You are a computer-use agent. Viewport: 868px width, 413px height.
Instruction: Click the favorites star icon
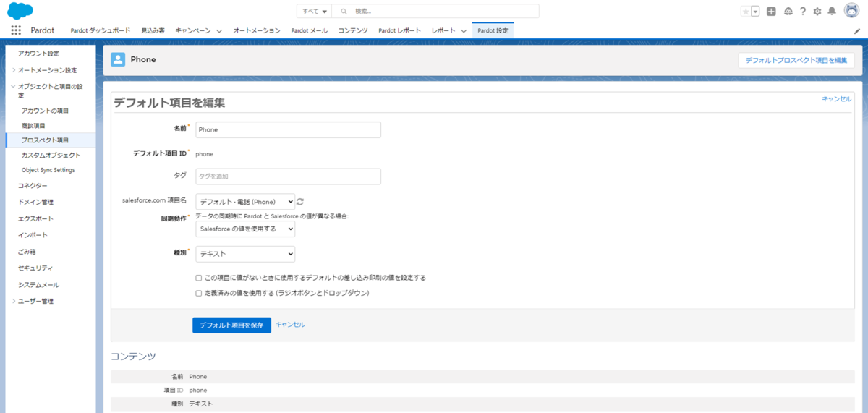(746, 11)
